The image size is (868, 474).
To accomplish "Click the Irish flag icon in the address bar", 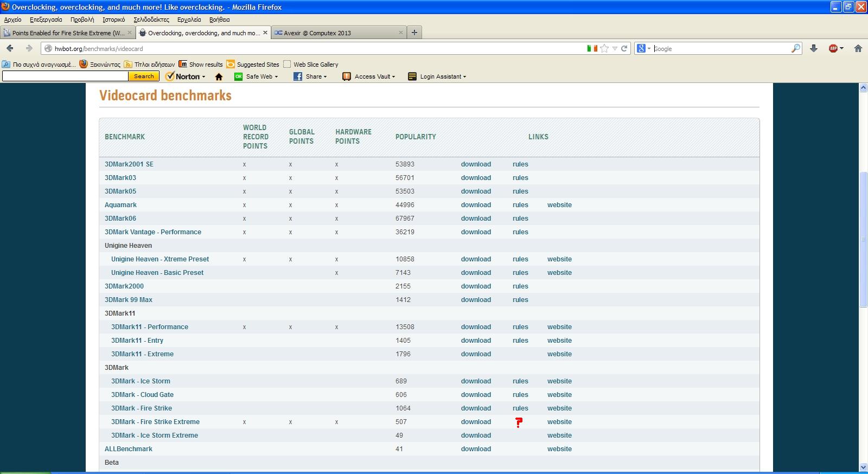I will [592, 48].
